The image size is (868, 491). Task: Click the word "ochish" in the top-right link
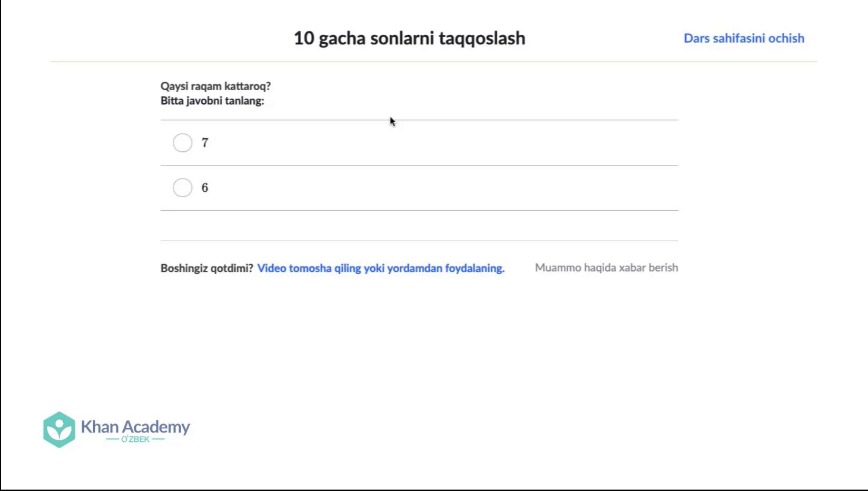(x=786, y=38)
